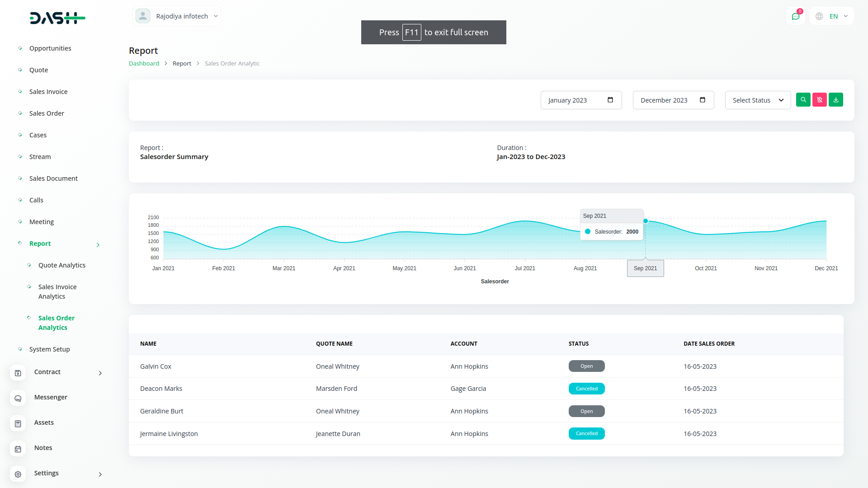Click the Notes calendar icon

pos(18,449)
